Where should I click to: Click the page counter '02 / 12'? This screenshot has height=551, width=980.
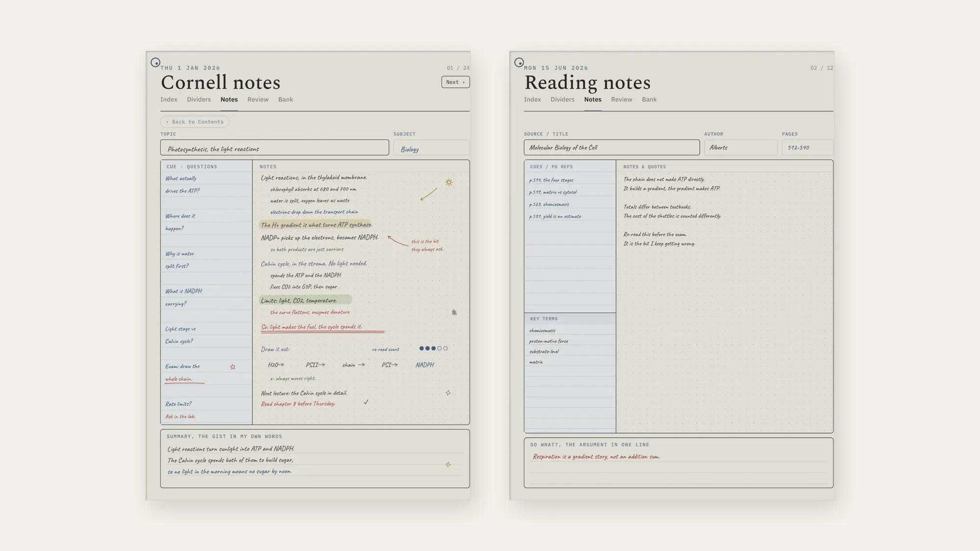(822, 68)
